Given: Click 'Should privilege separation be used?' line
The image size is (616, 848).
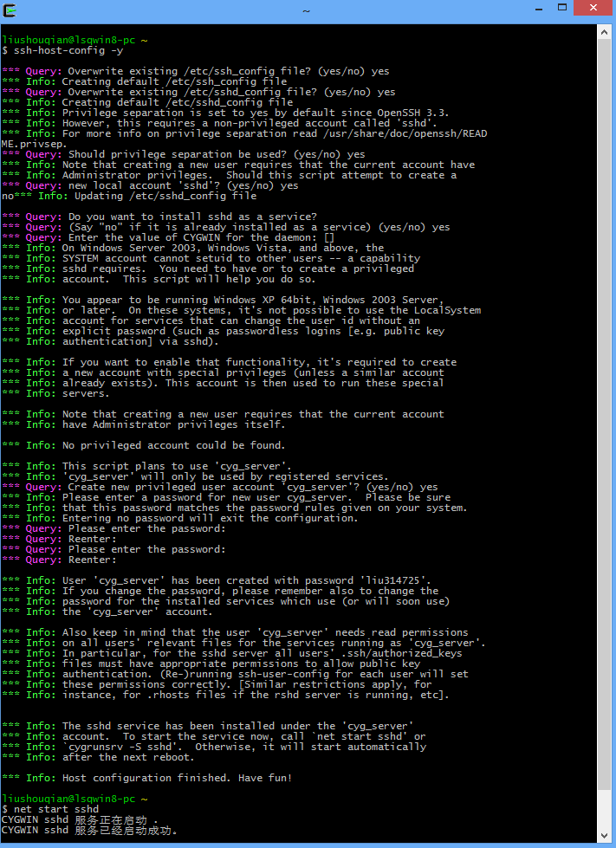Looking at the screenshot, I should (x=184, y=154).
